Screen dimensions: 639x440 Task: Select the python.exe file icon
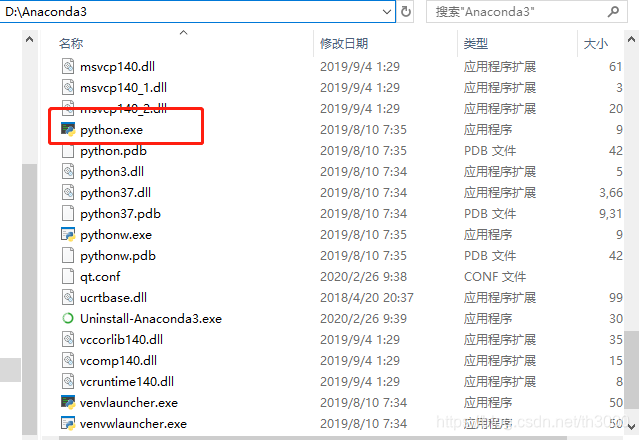tap(68, 130)
